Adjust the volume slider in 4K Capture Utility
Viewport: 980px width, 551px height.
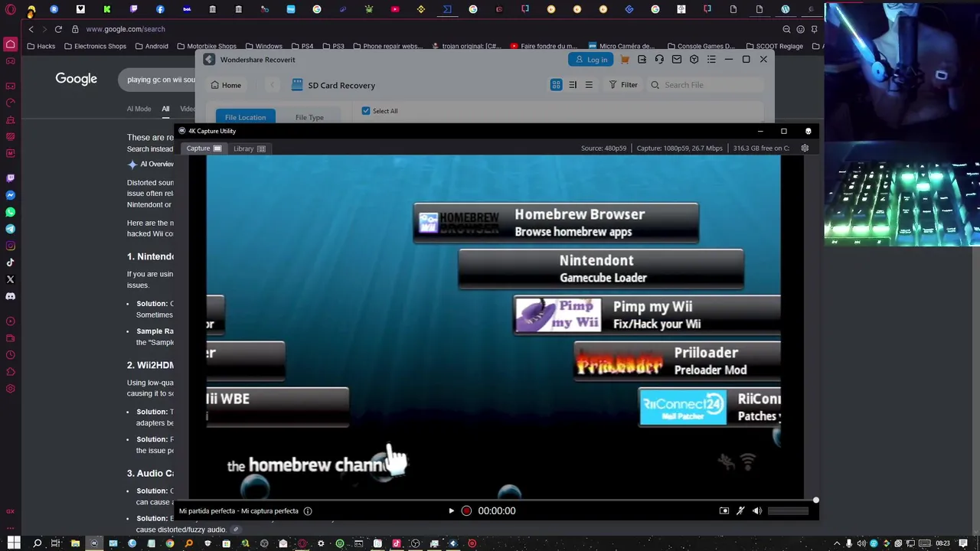point(788,510)
